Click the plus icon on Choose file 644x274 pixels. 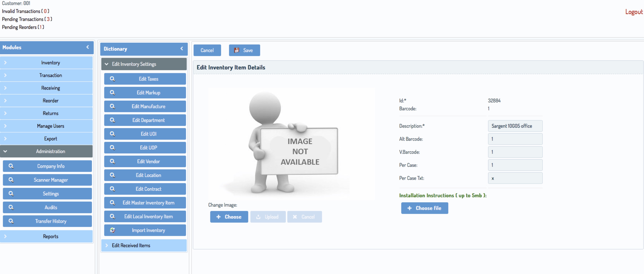tap(409, 208)
